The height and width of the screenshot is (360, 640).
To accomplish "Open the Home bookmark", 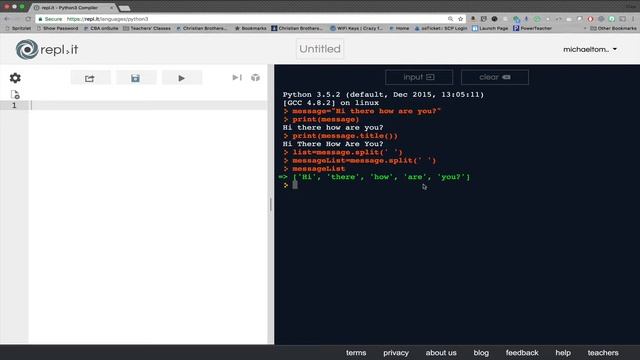I will point(399,28).
